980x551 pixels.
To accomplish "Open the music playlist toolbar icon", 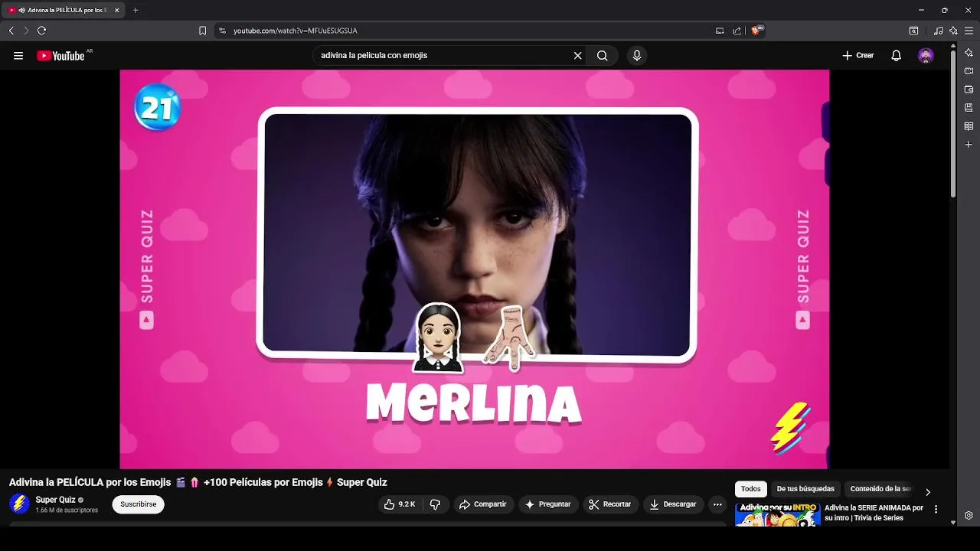I will click(939, 31).
